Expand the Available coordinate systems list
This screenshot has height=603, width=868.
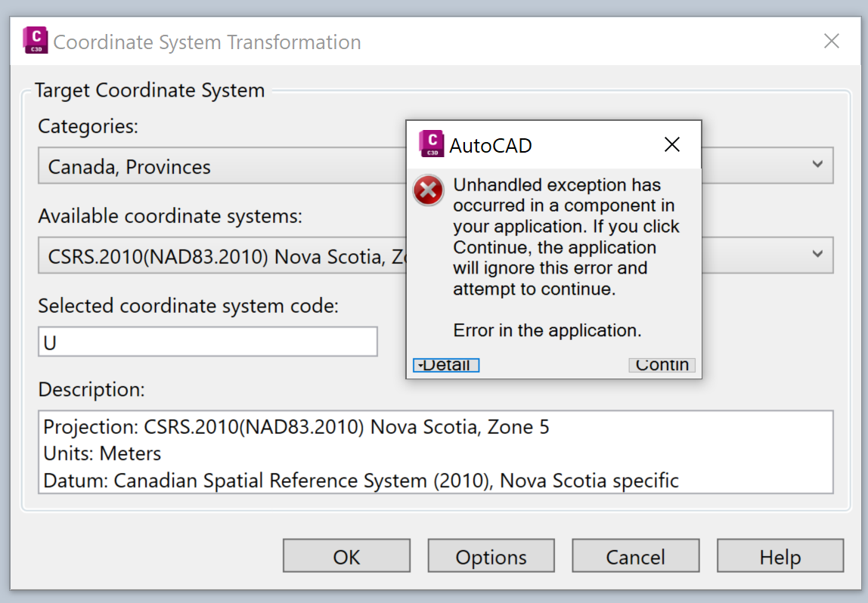pyautogui.click(x=819, y=255)
